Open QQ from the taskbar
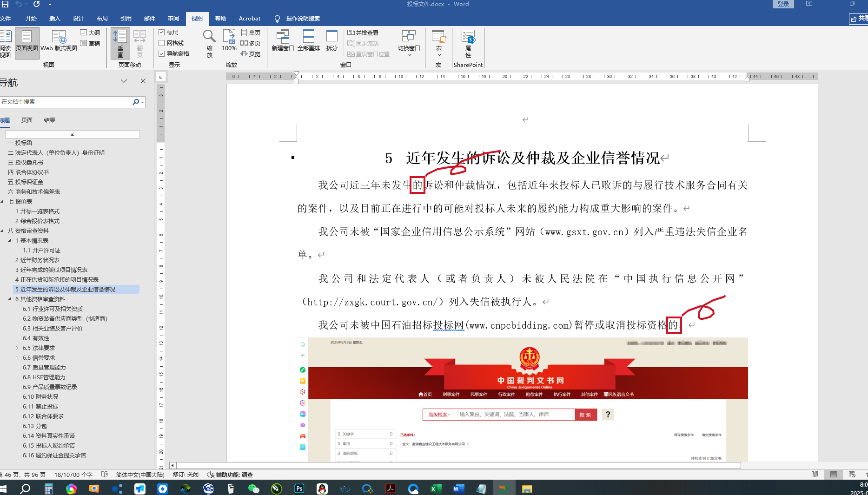Viewport: 868px width, 495px height. (x=322, y=488)
